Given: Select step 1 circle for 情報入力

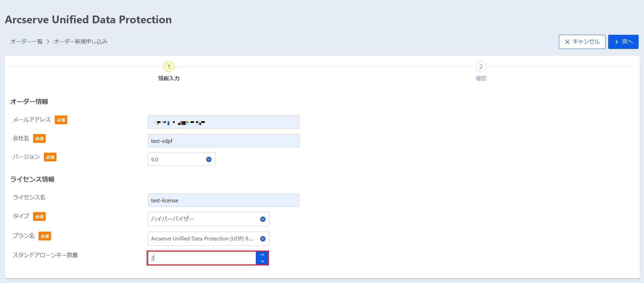Looking at the screenshot, I should pos(169,67).
